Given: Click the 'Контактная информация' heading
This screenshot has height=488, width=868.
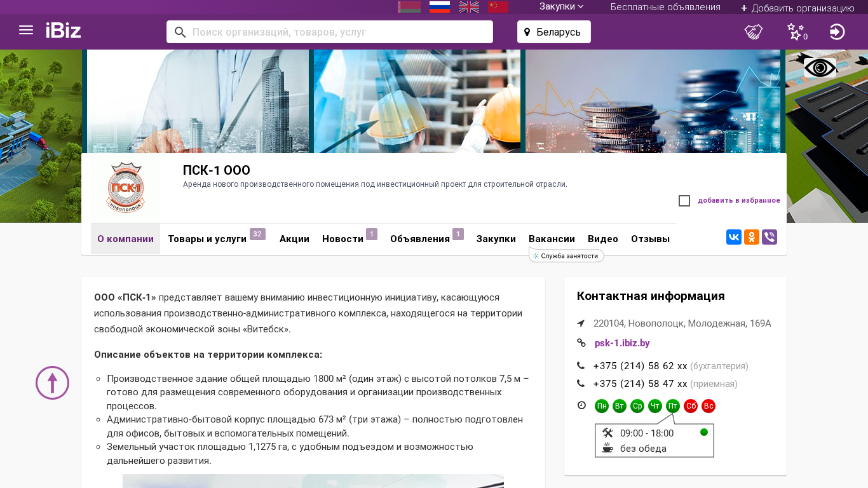Looking at the screenshot, I should [651, 296].
